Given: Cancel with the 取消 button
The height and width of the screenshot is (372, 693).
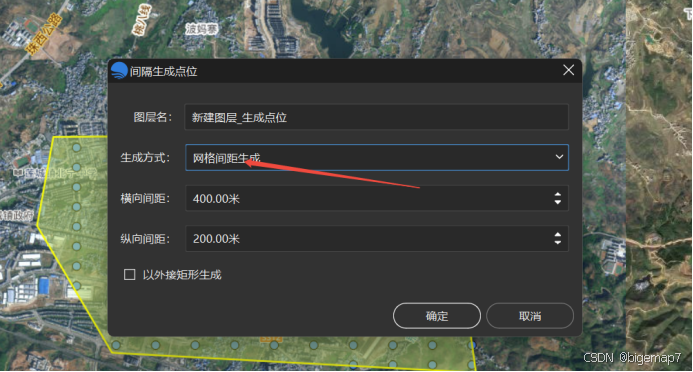Looking at the screenshot, I should coord(530,316).
